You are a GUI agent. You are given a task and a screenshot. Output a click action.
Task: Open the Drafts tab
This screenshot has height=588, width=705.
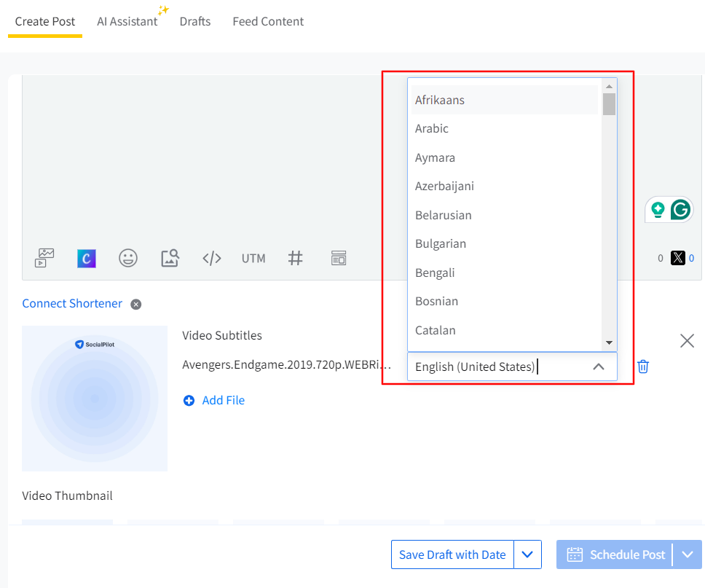pyautogui.click(x=195, y=21)
